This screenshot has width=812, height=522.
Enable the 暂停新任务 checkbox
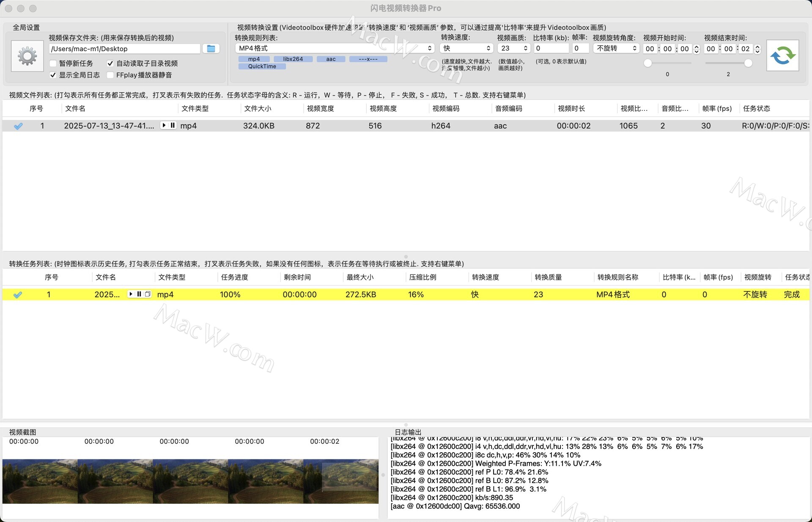(x=53, y=63)
